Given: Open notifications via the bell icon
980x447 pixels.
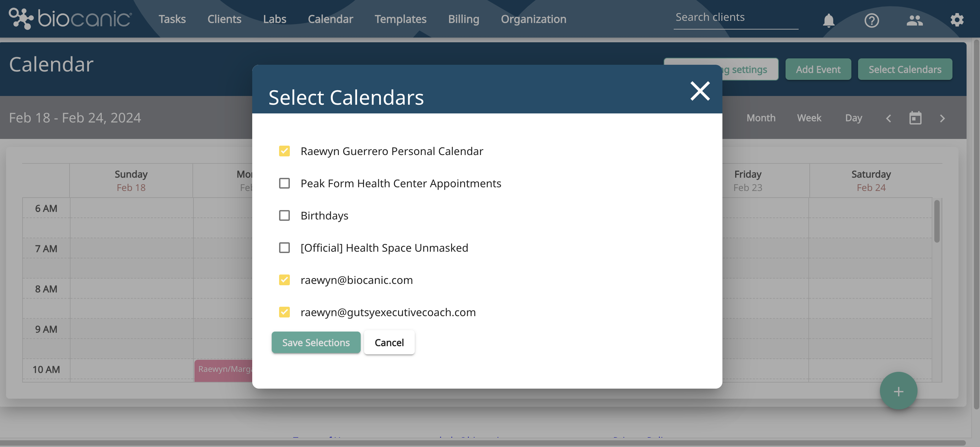Looking at the screenshot, I should point(829,20).
